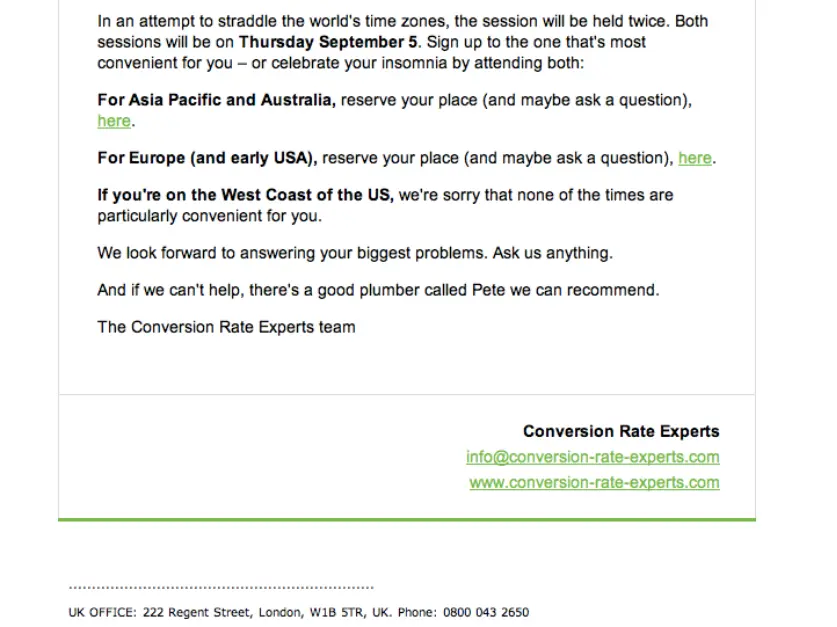Click the green horizontal line under the signature
Screen dimensions: 837x627
[x=407, y=520]
